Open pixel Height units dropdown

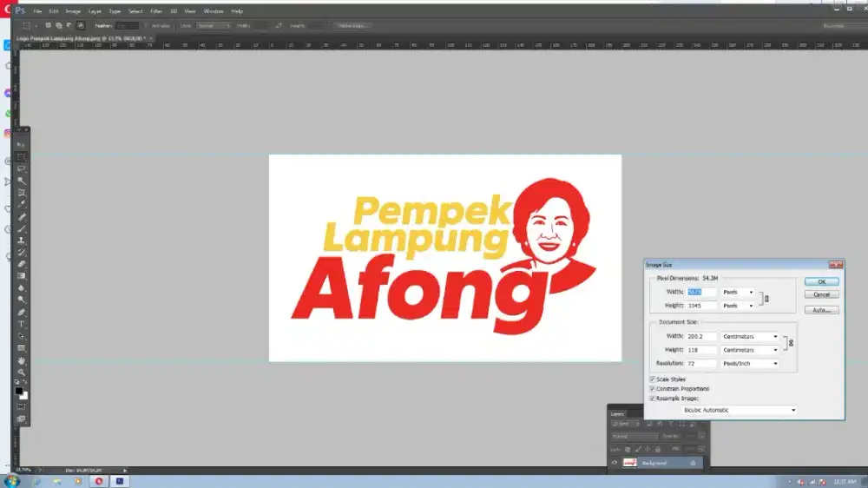[738, 306]
